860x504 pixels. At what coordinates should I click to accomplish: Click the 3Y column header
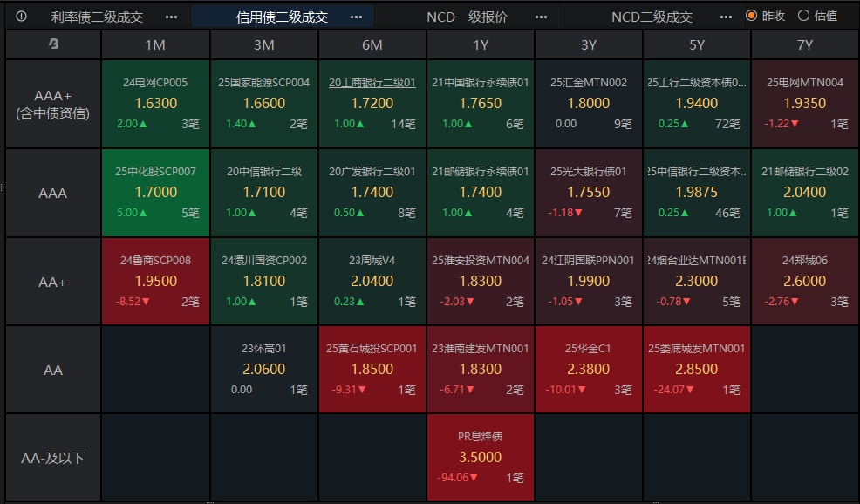click(x=589, y=44)
